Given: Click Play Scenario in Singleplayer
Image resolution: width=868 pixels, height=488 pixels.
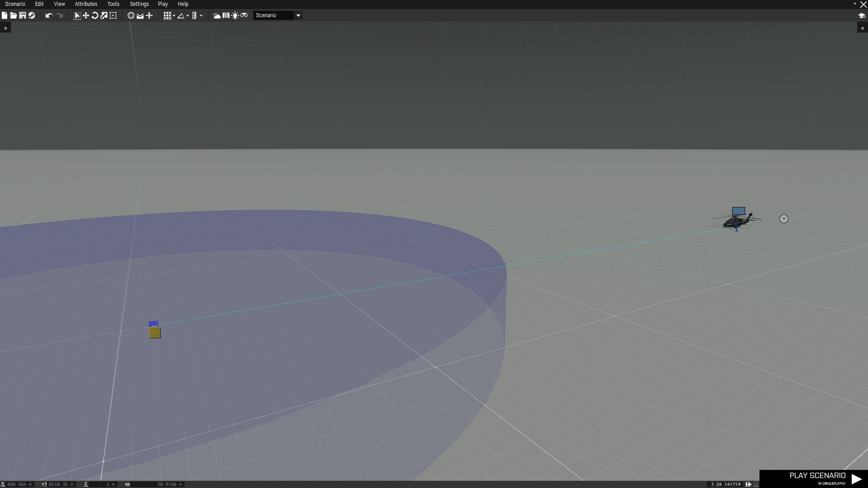Looking at the screenshot, I should tap(814, 479).
